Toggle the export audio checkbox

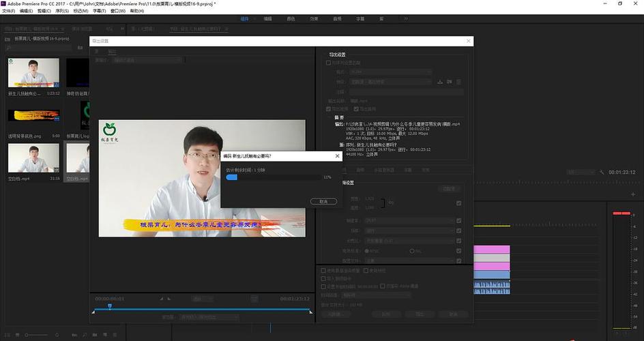(356, 109)
